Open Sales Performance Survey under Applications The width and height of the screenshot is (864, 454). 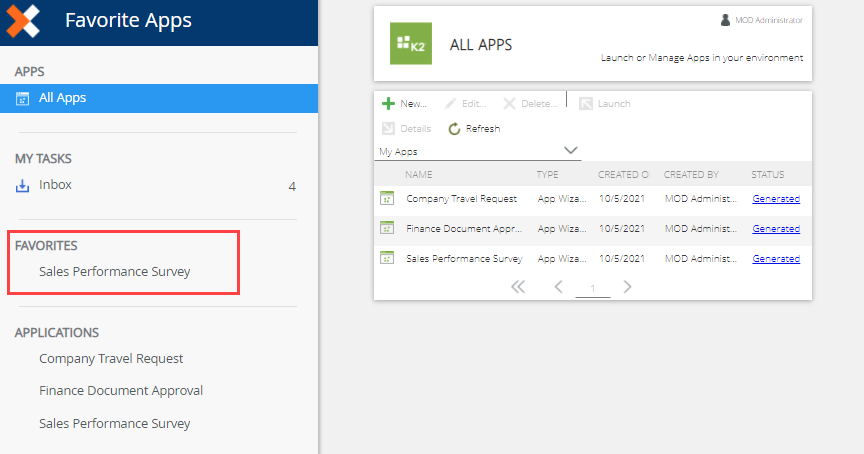pyautogui.click(x=115, y=423)
